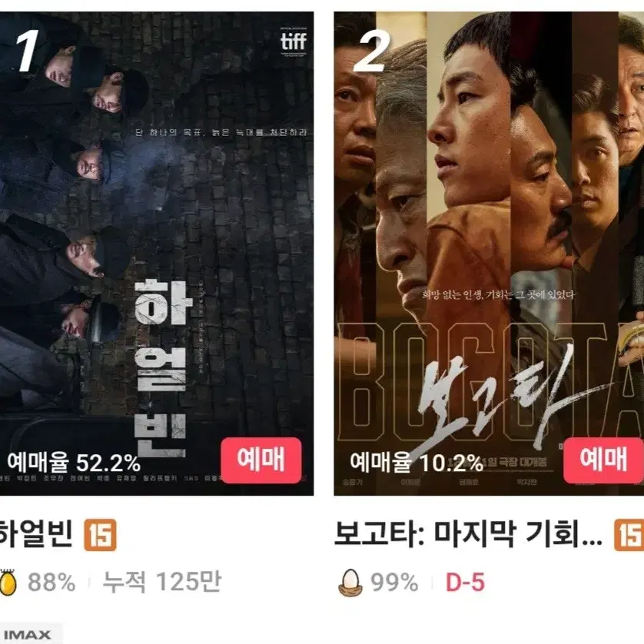This screenshot has width=644, height=644.
Task: Click the 15 age rating badge for 하얼빈
Action: coord(100,535)
